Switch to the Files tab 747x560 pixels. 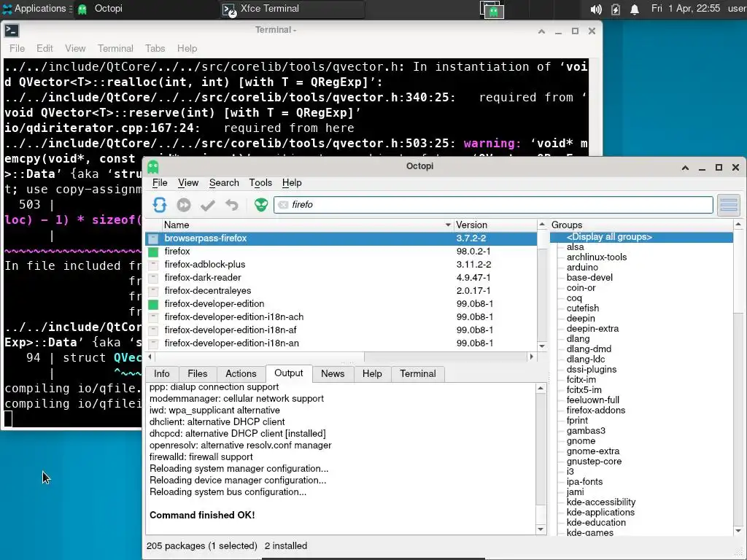[197, 374]
